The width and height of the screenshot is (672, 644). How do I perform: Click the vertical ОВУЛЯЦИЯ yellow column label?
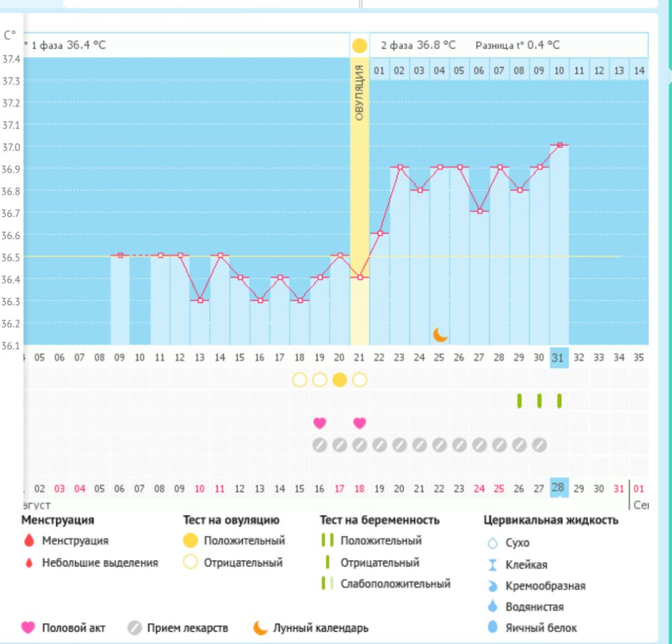pos(360,93)
